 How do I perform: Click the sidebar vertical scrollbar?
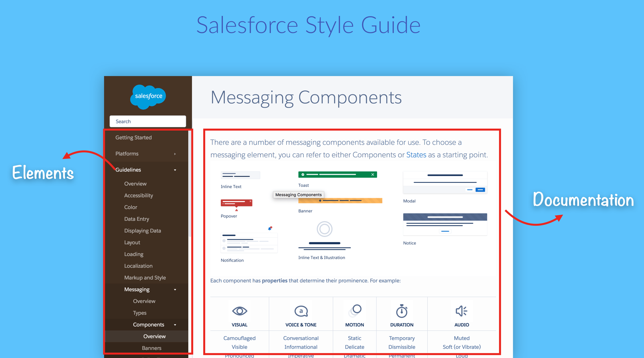(190, 184)
